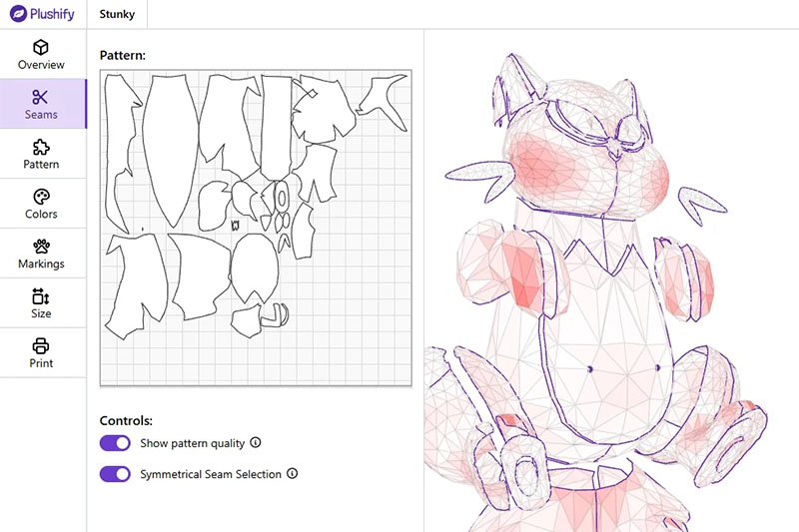Click "Symmetrical Seam Selection" label text
Viewport: 799px width, 532px height.
click(211, 474)
